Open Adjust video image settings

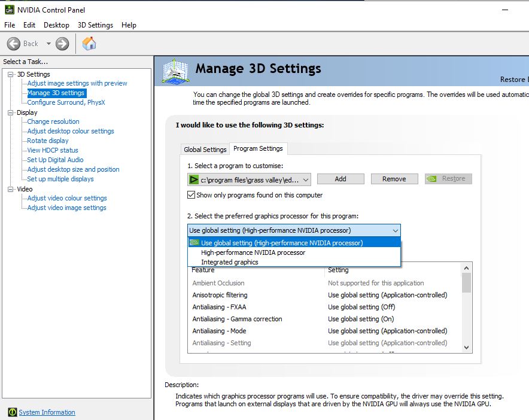[x=67, y=208]
